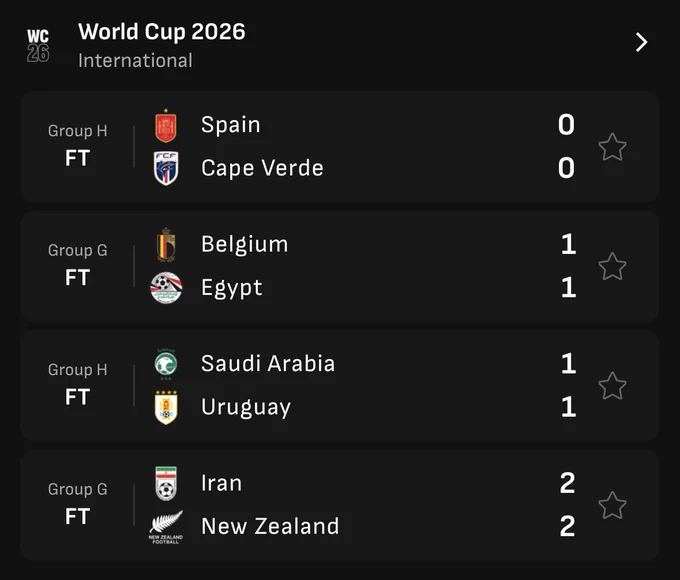
Task: Click the New Zealand Football fern logo
Action: [166, 527]
